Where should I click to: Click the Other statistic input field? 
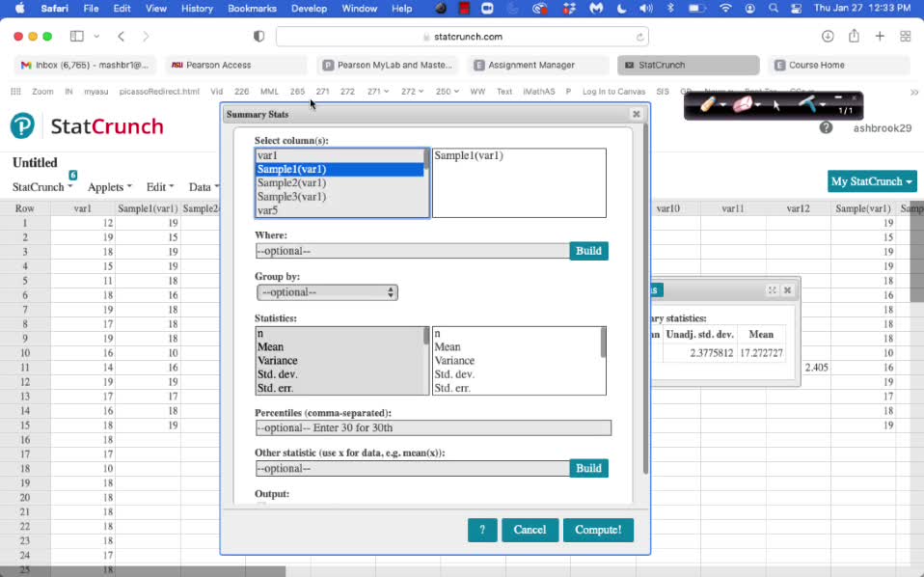tap(413, 469)
